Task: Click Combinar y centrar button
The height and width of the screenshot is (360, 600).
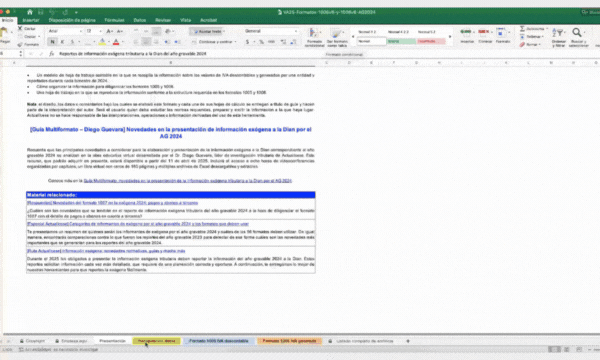Action: coord(215,42)
